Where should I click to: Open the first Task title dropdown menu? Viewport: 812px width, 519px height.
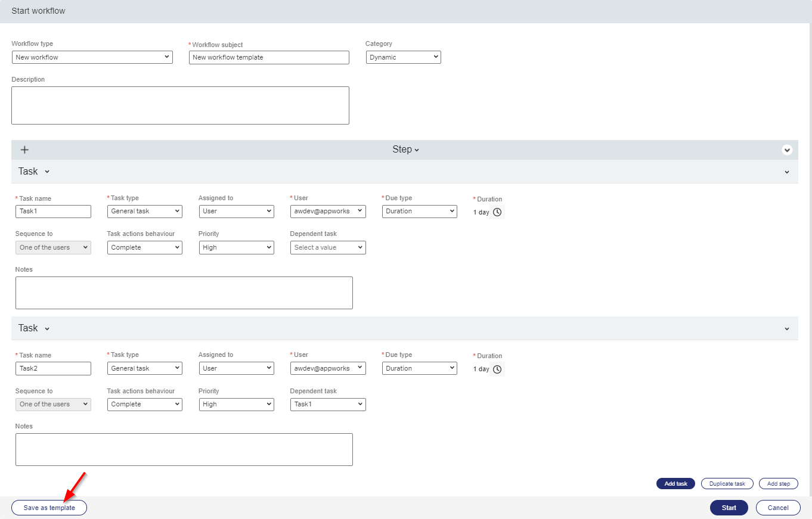point(34,172)
